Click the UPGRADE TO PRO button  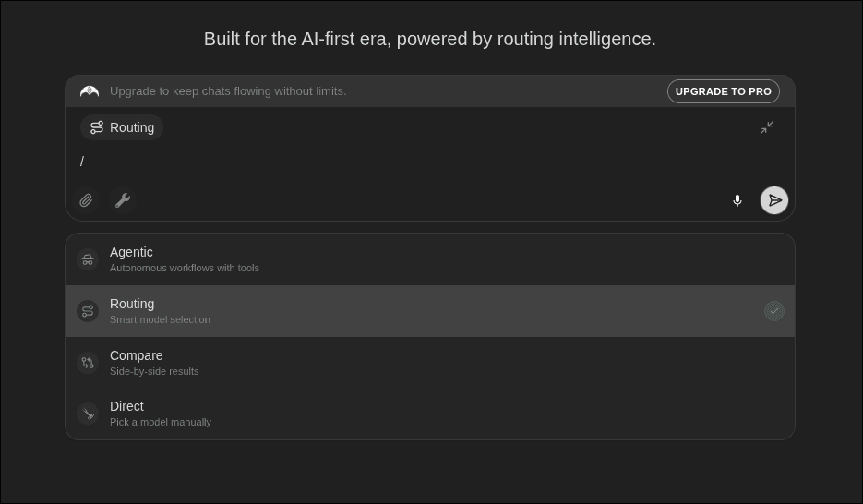click(723, 91)
